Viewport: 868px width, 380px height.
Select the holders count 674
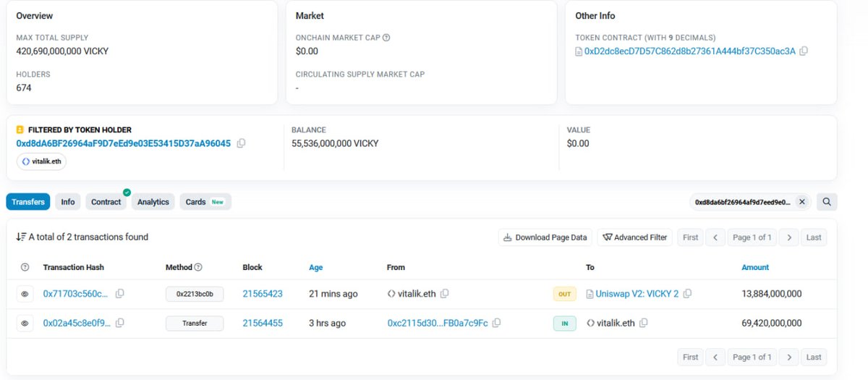click(24, 88)
